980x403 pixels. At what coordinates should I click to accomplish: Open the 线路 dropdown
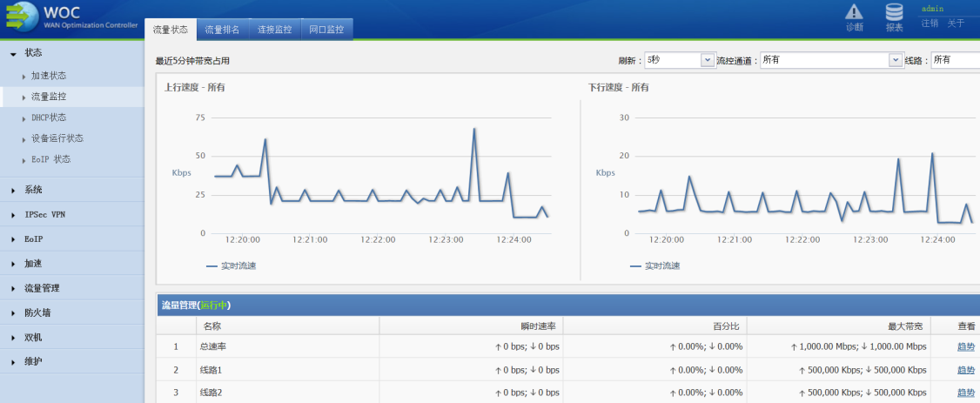tap(954, 60)
